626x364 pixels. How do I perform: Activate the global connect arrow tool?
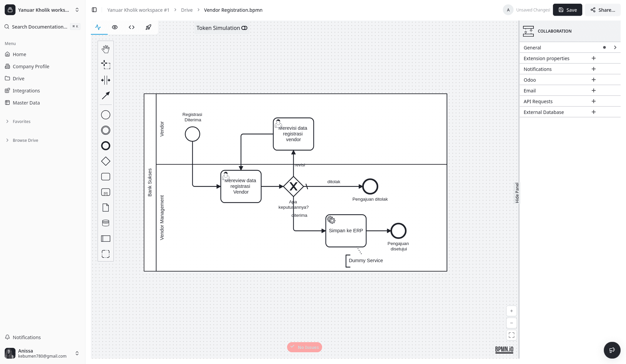pyautogui.click(x=106, y=95)
